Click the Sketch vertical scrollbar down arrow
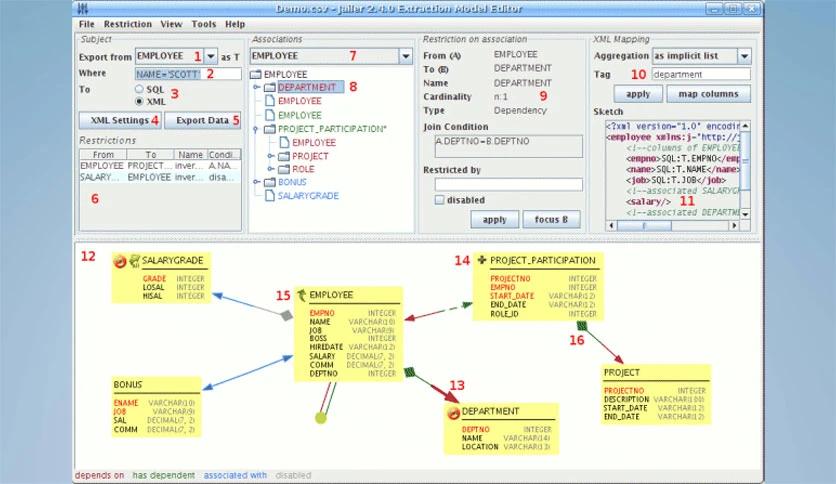 coord(745,214)
